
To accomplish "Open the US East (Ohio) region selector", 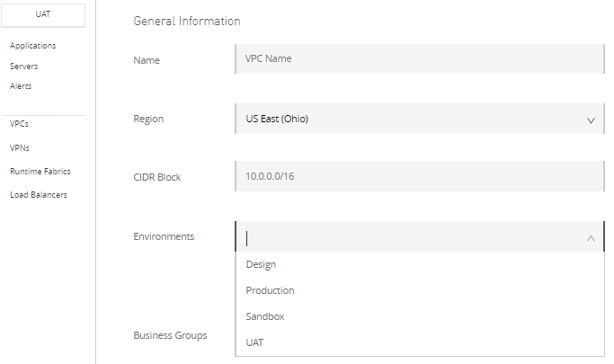I will pyautogui.click(x=410, y=119).
